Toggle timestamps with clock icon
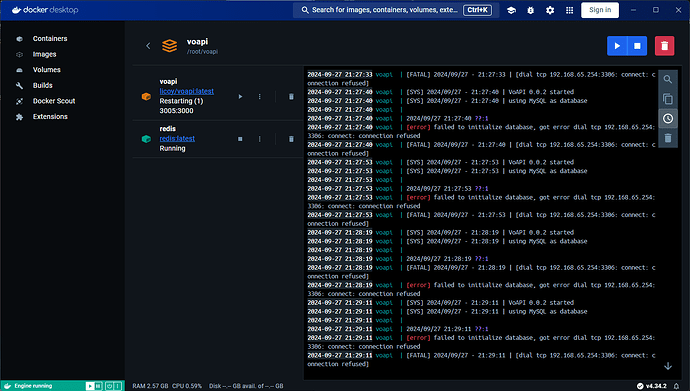Viewport: 690px width, 391px height. point(668,118)
